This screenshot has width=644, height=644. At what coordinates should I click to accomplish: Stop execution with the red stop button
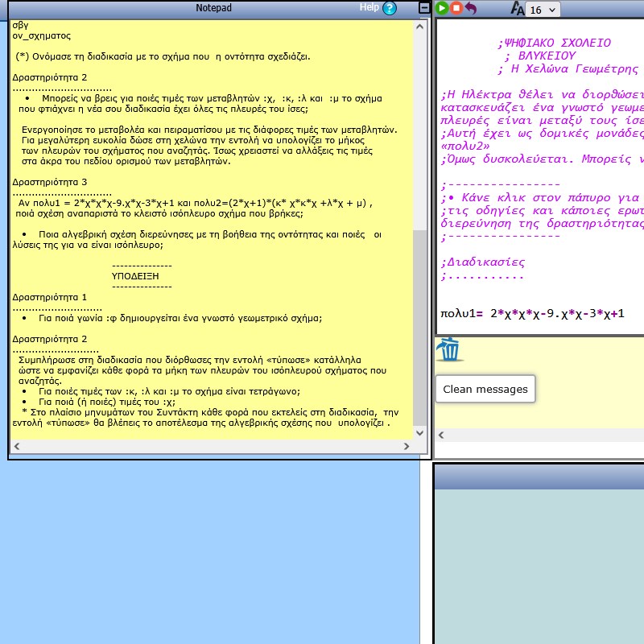456,8
